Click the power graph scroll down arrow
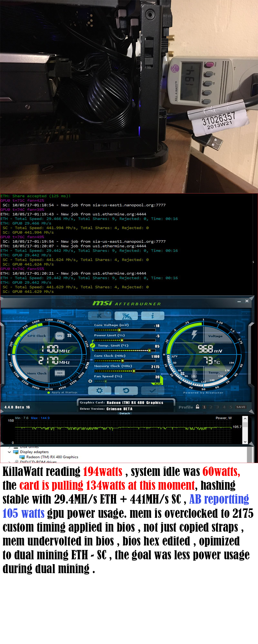The width and height of the screenshot is (258, 644). click(x=245, y=442)
